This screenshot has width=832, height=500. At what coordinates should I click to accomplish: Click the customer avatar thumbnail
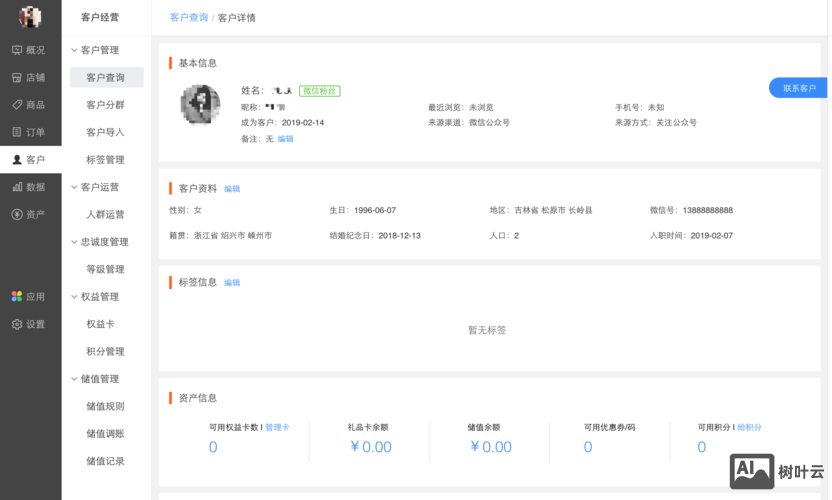(201, 105)
